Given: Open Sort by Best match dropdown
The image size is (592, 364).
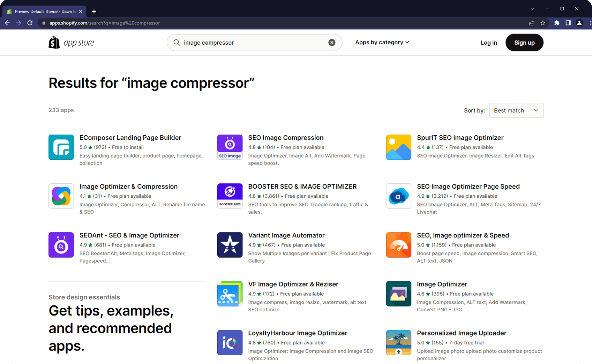Looking at the screenshot, I should coord(516,111).
